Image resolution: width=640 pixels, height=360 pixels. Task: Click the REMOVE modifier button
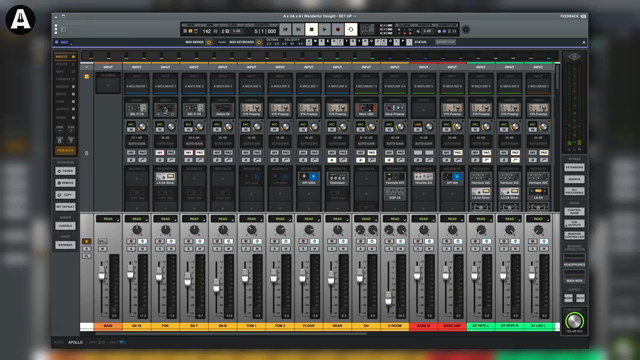point(65,183)
